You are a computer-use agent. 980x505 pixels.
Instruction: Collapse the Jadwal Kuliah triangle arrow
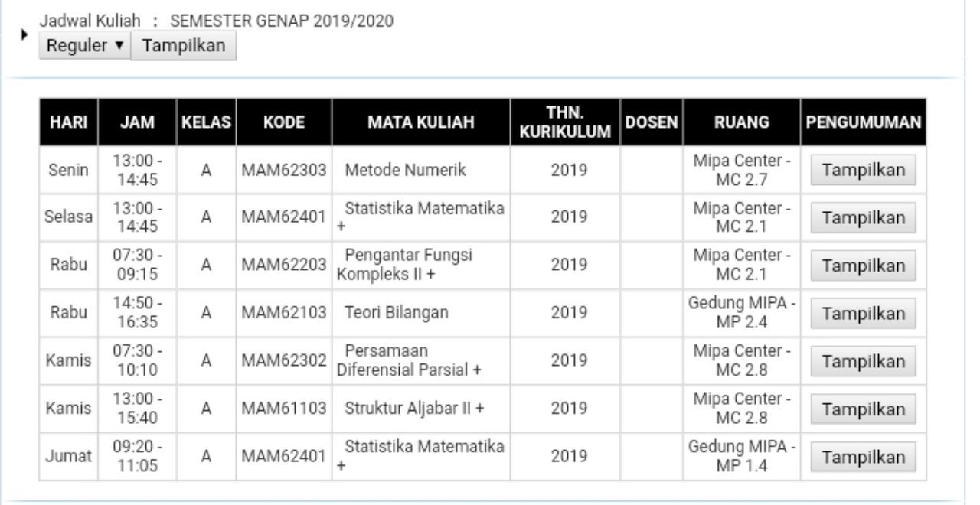(x=24, y=36)
